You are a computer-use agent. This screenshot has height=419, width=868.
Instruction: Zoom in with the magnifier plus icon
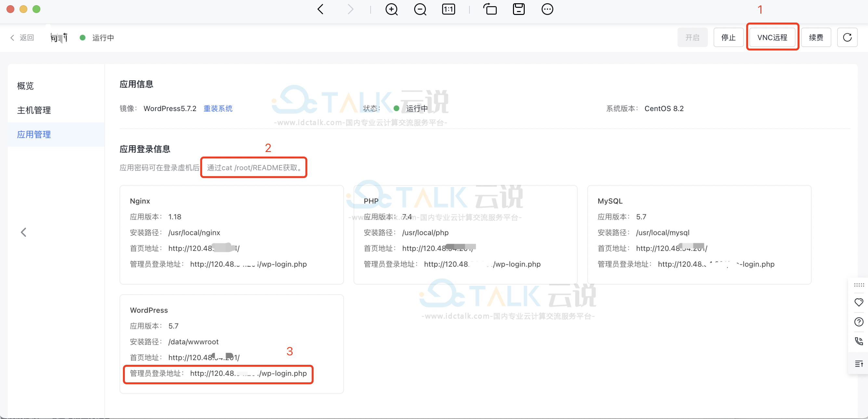coord(391,9)
